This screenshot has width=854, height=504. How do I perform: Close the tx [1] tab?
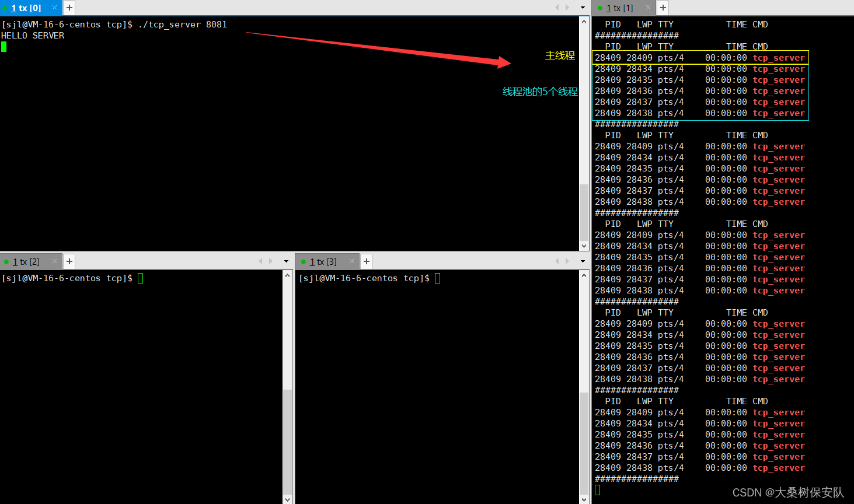(648, 8)
